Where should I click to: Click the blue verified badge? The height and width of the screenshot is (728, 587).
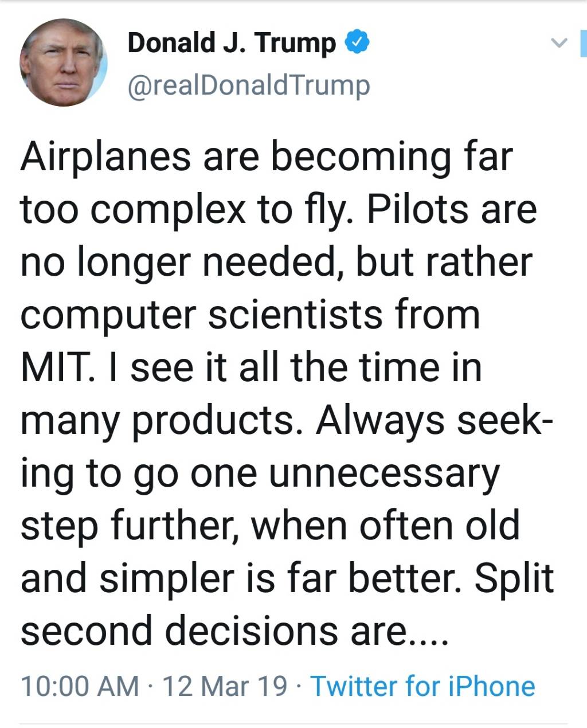[357, 42]
